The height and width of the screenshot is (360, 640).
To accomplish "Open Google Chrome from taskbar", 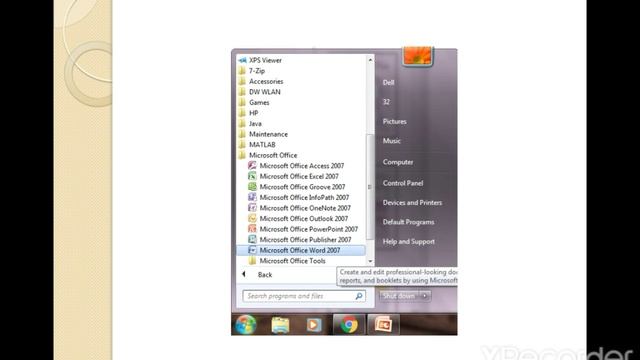I will click(349, 325).
